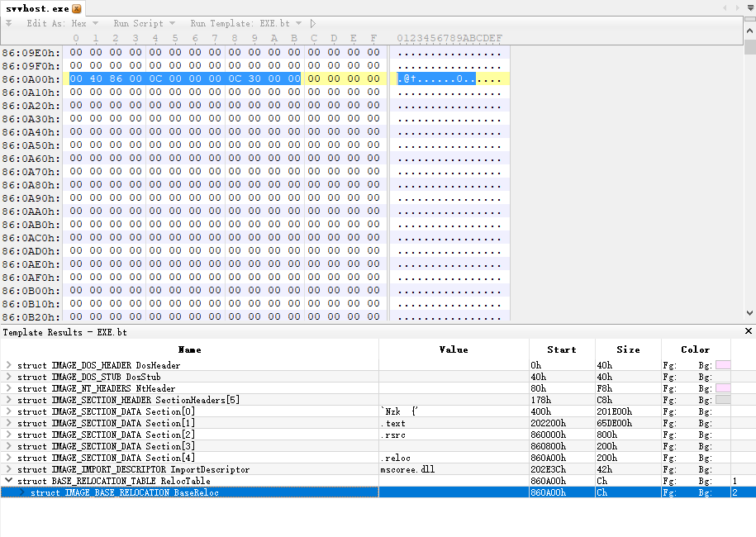The image size is (756, 537).
Task: Click the ASCII text on row 86:0A00h
Action: click(449, 78)
